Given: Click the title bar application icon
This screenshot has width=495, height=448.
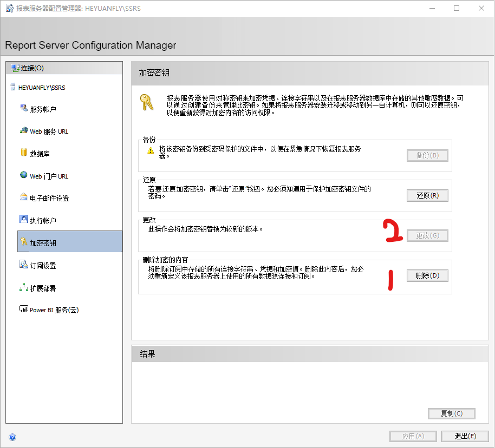Looking at the screenshot, I should [x=9, y=8].
